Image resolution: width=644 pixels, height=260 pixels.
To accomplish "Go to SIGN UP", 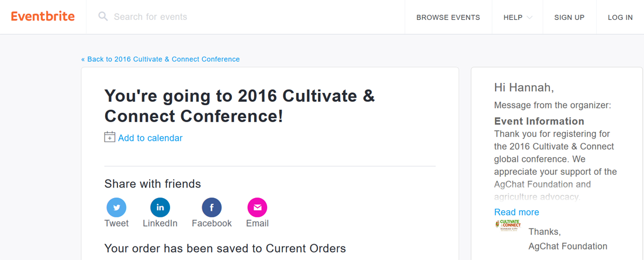I will coord(569,18).
